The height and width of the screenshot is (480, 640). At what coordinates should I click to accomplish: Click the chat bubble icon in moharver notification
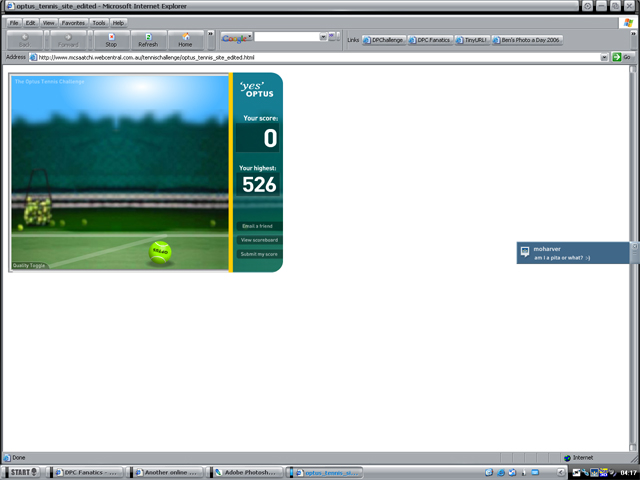click(525, 252)
